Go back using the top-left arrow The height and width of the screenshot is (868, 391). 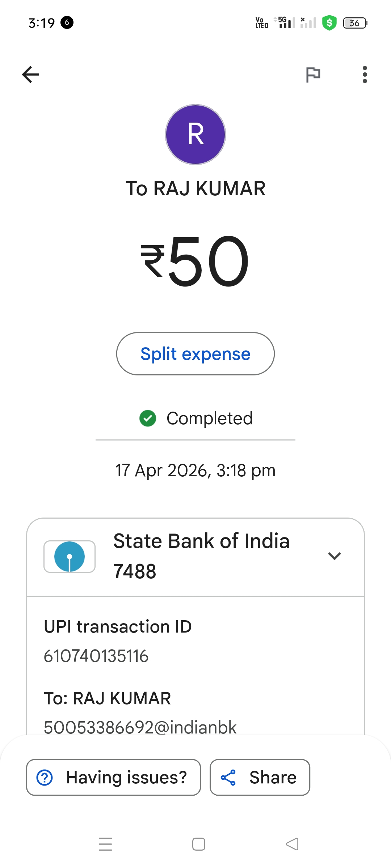[x=31, y=75]
